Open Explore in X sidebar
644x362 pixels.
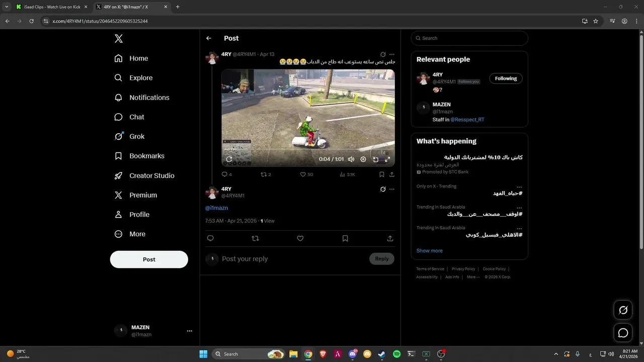pos(133,78)
